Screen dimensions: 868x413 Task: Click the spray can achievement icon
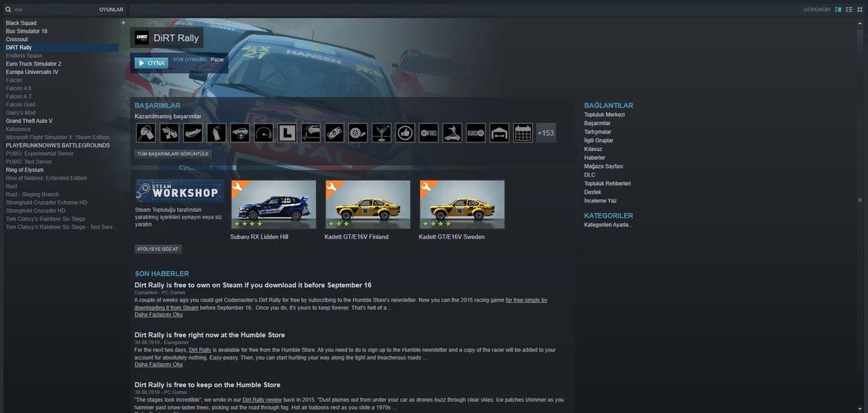coord(216,132)
